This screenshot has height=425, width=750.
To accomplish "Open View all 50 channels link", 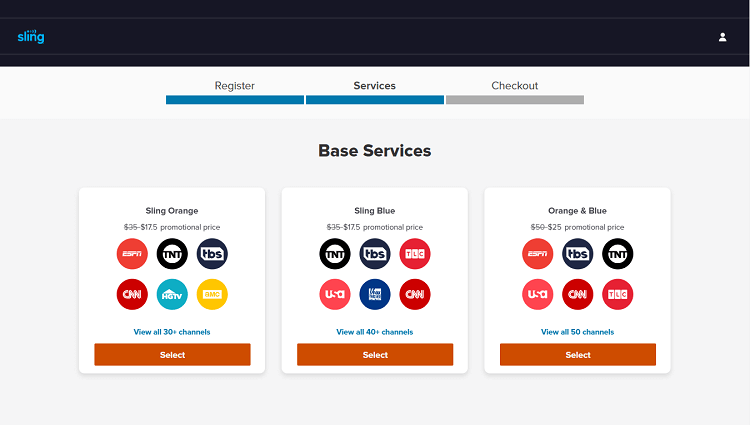I will [x=577, y=332].
